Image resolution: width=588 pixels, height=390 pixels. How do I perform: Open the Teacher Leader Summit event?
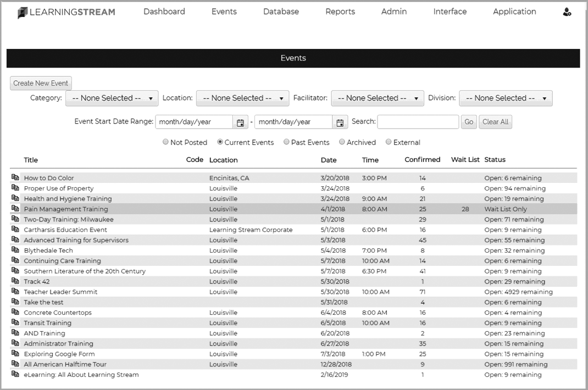point(60,292)
